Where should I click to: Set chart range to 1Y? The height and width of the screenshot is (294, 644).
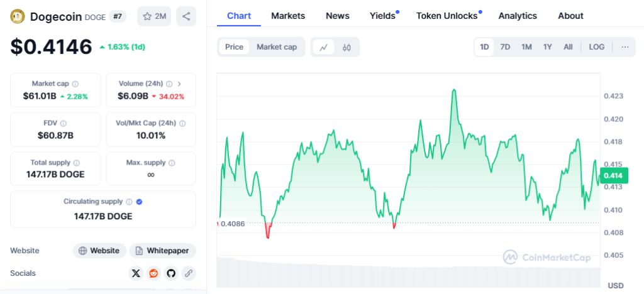tap(548, 47)
